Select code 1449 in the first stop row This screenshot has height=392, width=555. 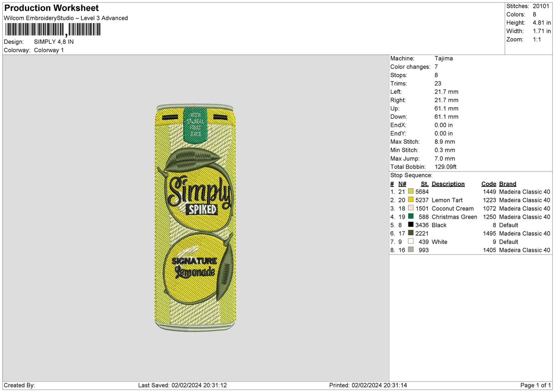click(x=489, y=192)
